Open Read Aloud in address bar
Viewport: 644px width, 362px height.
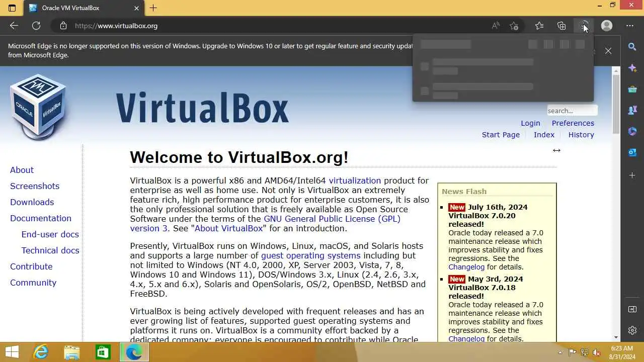coord(496,26)
